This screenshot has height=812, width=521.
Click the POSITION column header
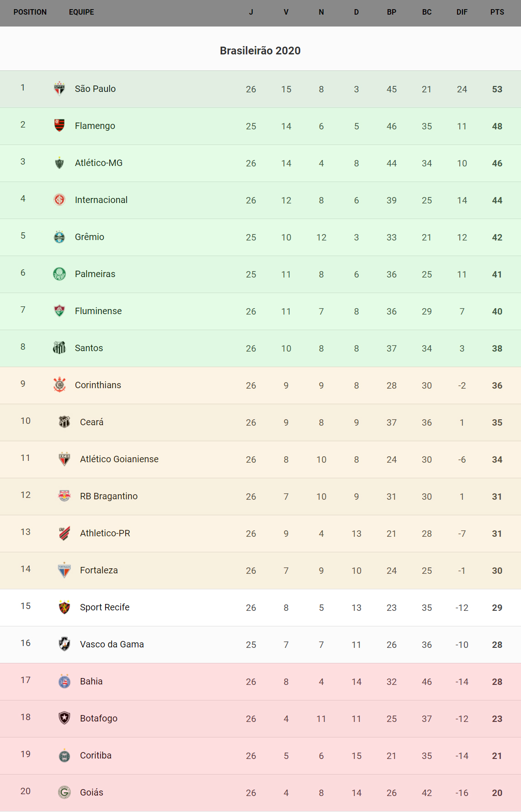30,12
